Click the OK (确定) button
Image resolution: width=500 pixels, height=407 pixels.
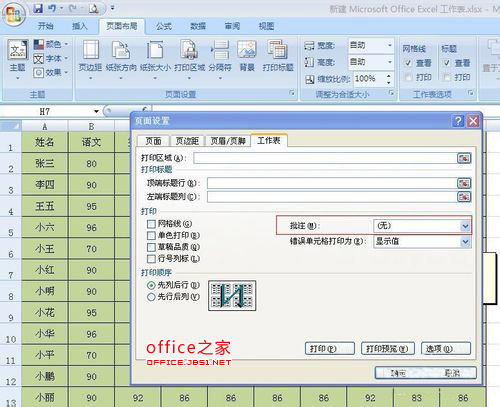pos(398,373)
